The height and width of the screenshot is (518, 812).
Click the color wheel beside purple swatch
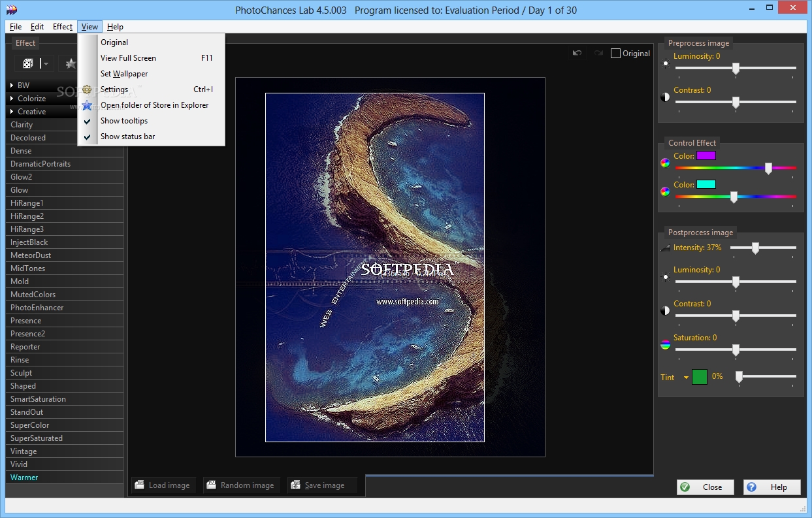665,163
